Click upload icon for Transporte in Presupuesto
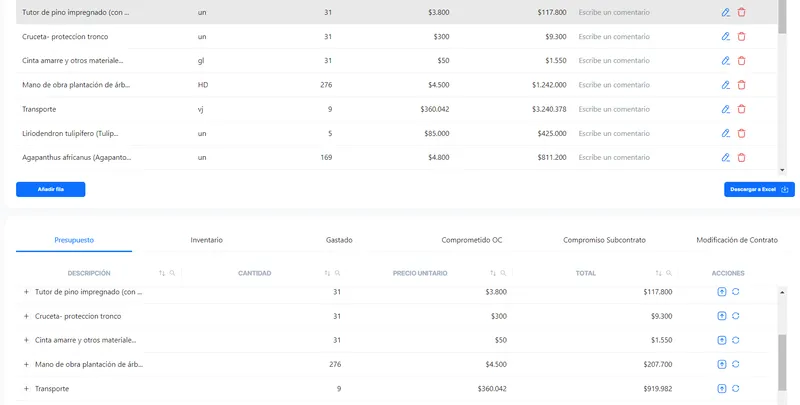The image size is (800, 405). pyautogui.click(x=721, y=389)
